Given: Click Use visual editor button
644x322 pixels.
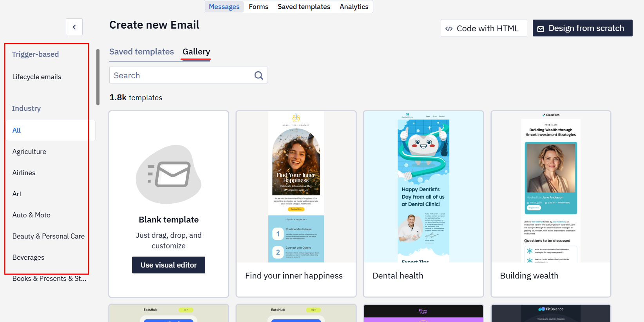Looking at the screenshot, I should click(x=168, y=265).
